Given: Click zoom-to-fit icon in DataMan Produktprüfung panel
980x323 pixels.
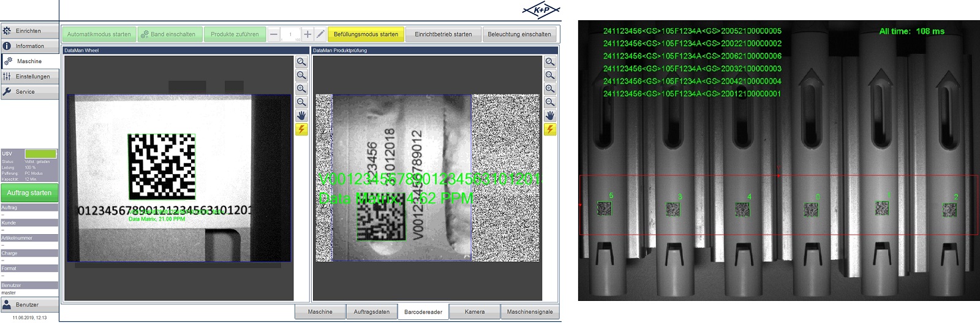Looking at the screenshot, I should pyautogui.click(x=550, y=62).
